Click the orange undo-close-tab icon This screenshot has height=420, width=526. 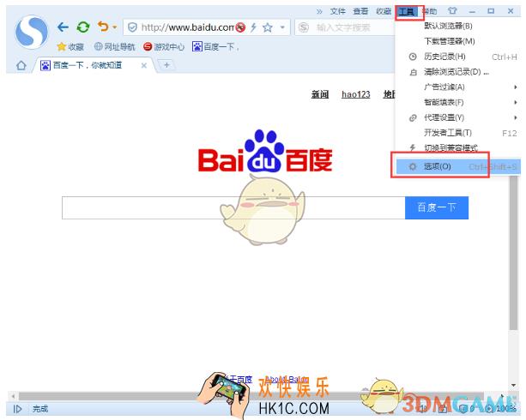[x=103, y=27]
